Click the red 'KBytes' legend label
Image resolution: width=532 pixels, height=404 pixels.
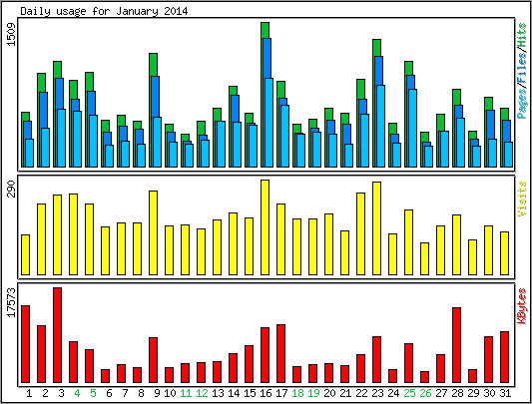(x=522, y=305)
